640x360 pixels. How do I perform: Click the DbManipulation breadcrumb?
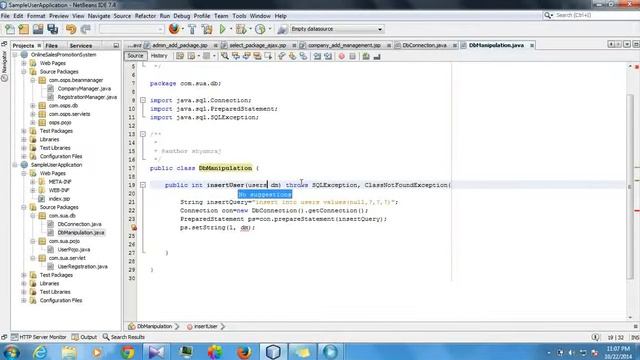[x=150, y=327]
